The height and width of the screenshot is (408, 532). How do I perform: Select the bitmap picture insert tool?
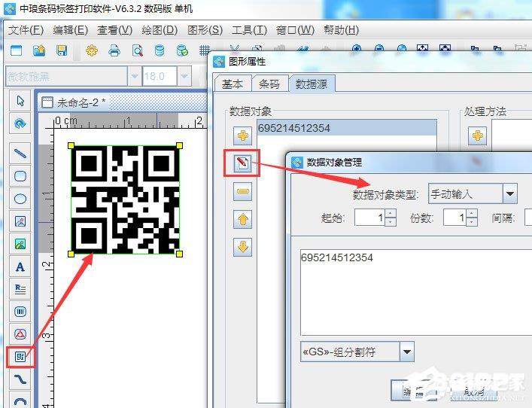(x=20, y=244)
